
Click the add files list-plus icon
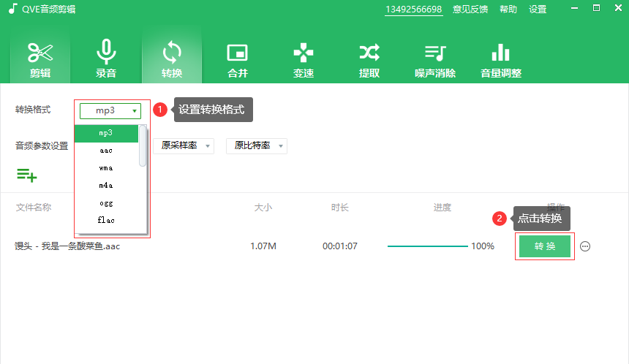point(26,175)
